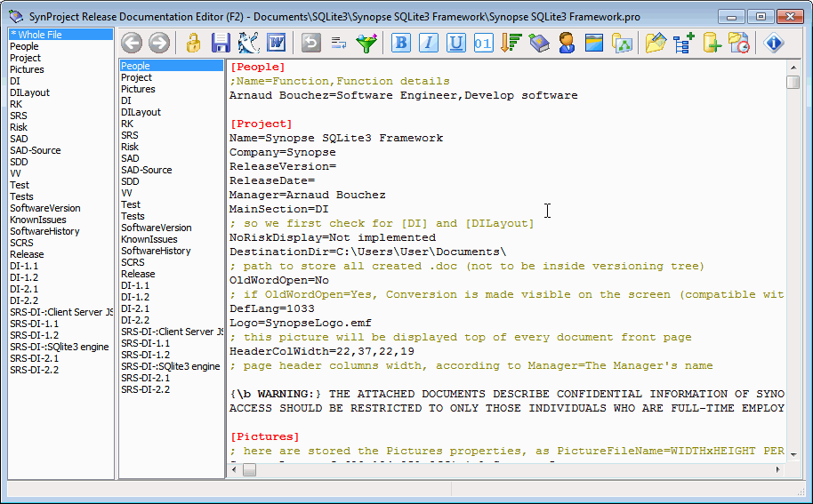
Task: Select 'Project' in the middle list
Action: pyautogui.click(x=172, y=77)
